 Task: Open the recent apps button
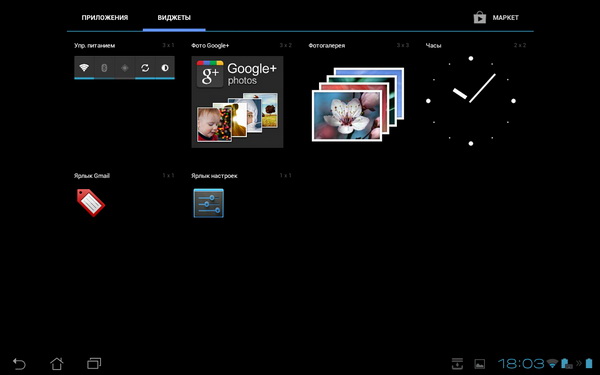(94, 363)
